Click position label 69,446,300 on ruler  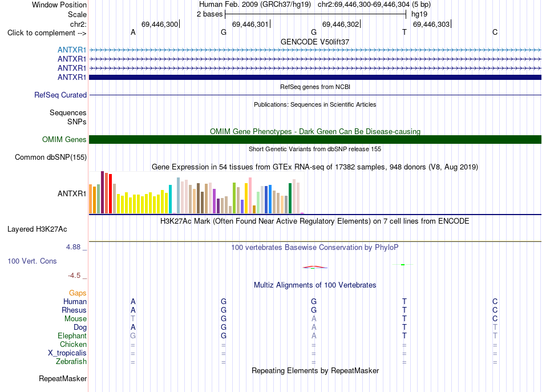[x=159, y=24]
